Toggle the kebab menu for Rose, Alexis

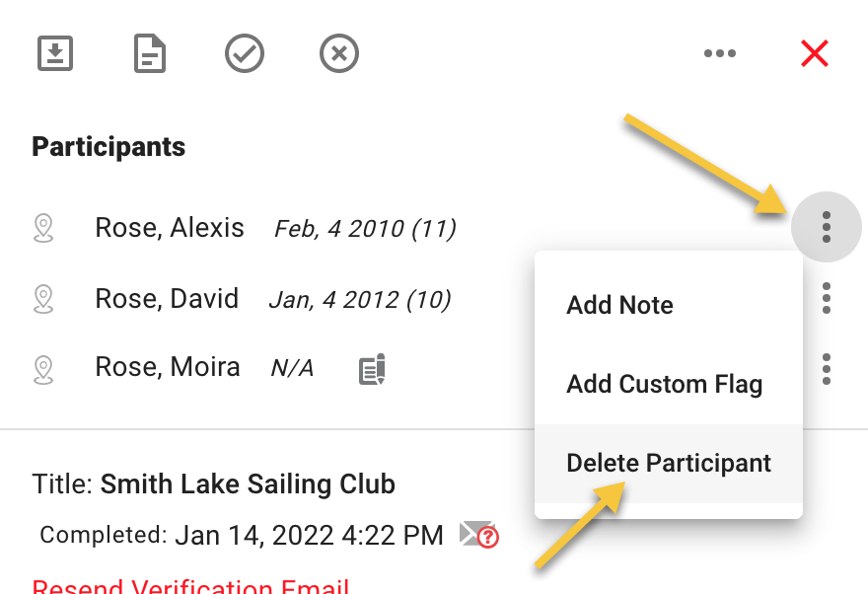[x=826, y=227]
